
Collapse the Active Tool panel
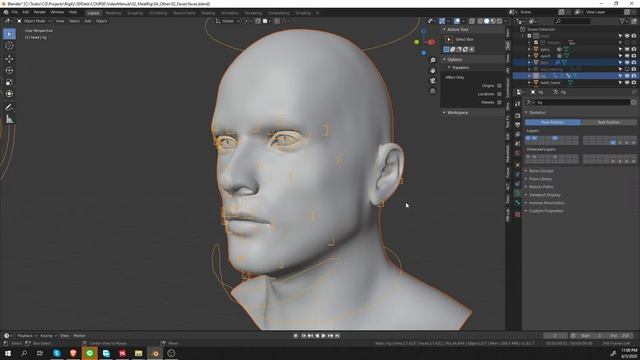(x=457, y=29)
